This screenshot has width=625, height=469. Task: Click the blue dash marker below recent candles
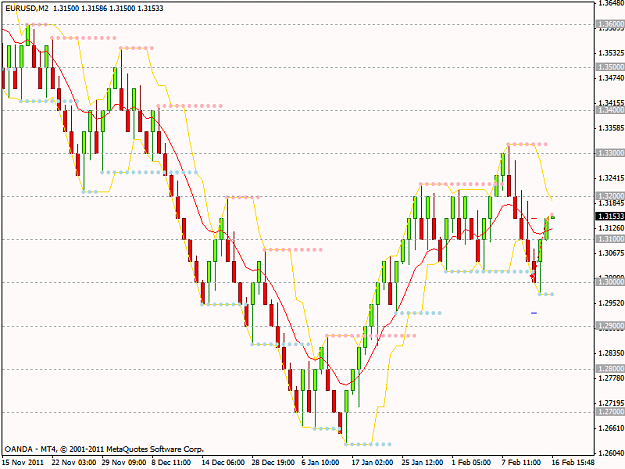(x=534, y=313)
